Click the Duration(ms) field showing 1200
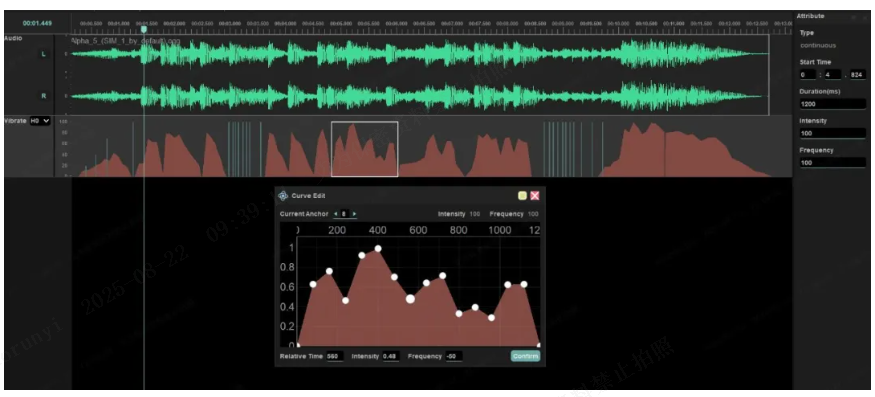Viewport: 875px width, 397px height. [x=833, y=104]
